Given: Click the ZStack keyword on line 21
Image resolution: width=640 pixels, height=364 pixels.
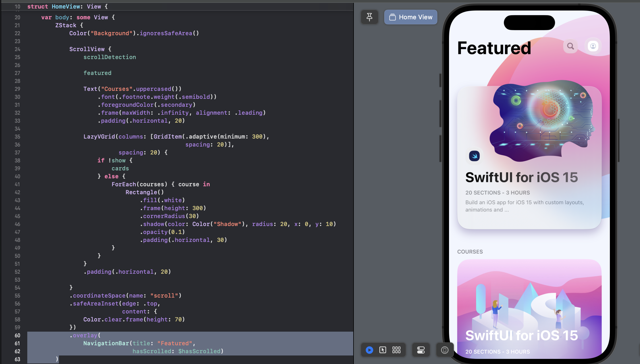Looking at the screenshot, I should click(x=66, y=25).
